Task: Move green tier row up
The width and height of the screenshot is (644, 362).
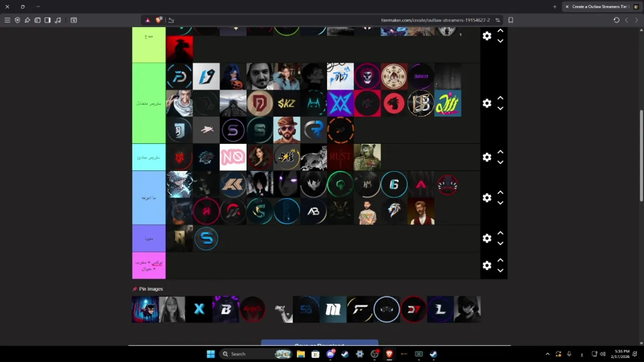Action: pos(500,98)
